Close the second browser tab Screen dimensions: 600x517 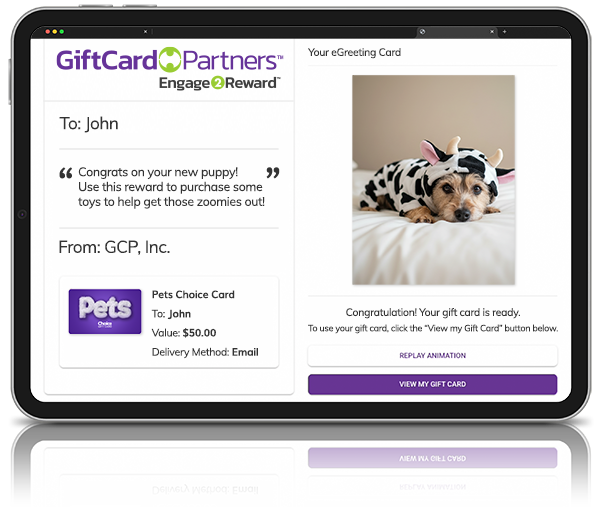point(492,32)
